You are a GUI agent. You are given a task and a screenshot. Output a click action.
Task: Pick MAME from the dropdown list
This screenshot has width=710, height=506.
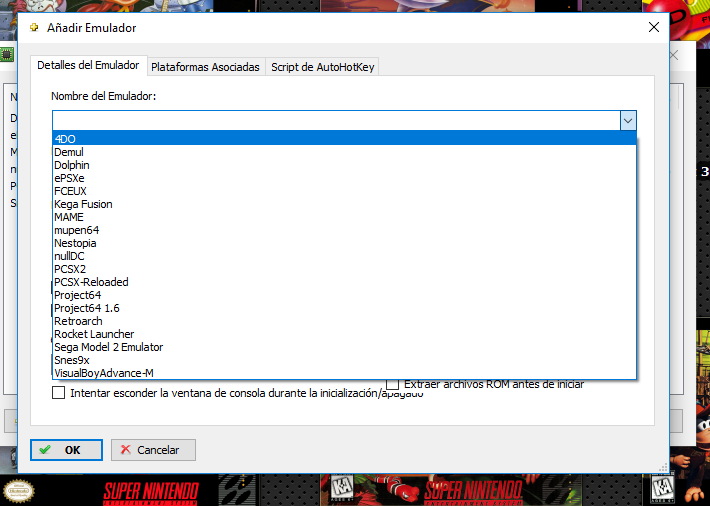tap(344, 217)
